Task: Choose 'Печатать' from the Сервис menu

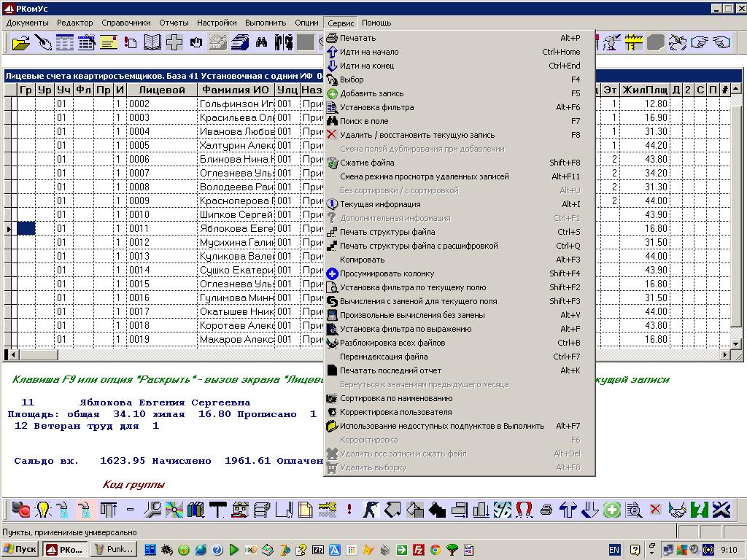Action: click(357, 38)
